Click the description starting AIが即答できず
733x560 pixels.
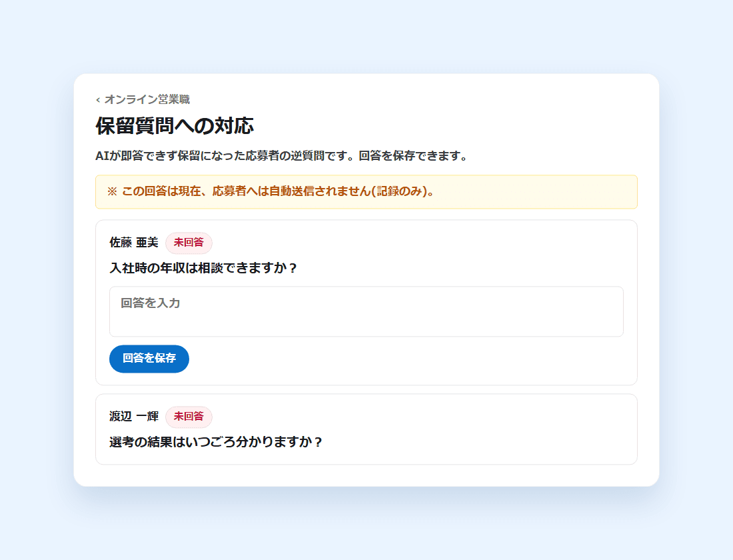(x=282, y=156)
